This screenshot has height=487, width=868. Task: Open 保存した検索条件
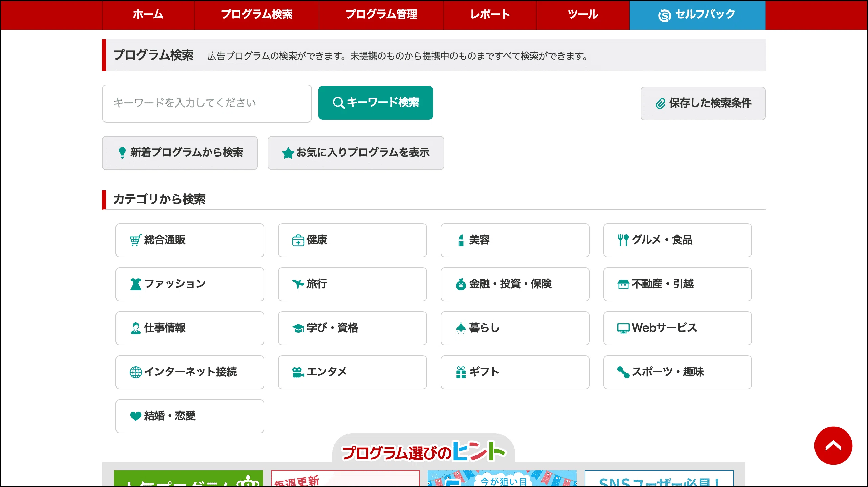(703, 103)
